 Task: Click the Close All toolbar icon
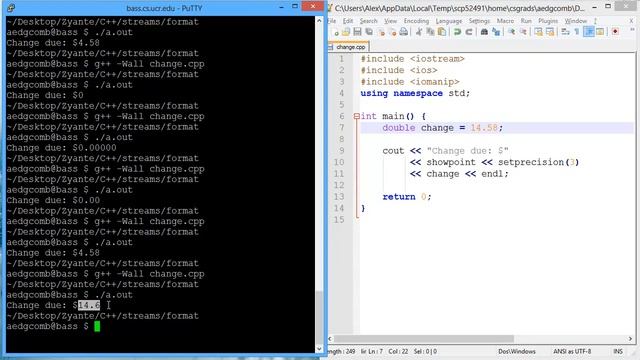pyautogui.click(x=393, y=32)
